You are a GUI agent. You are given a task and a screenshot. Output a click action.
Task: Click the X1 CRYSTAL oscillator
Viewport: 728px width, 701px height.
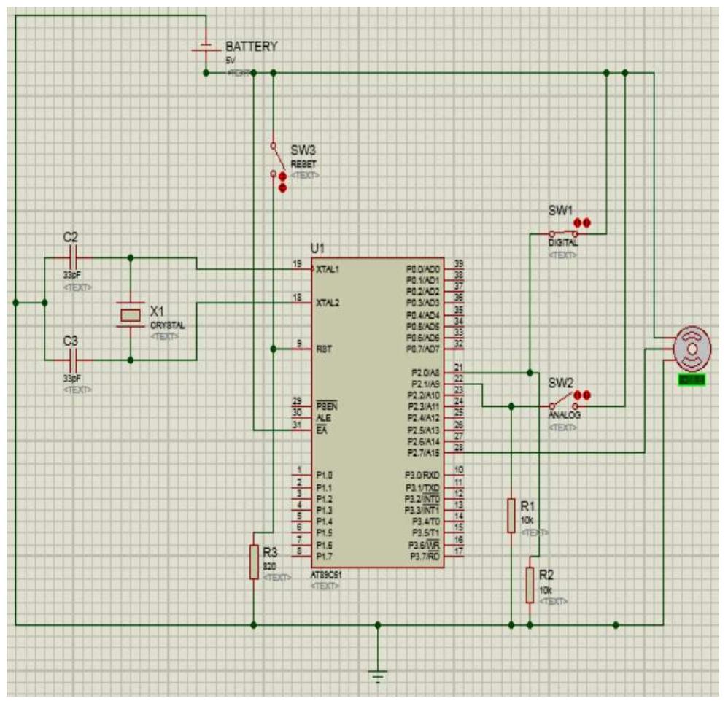pyautogui.click(x=131, y=314)
